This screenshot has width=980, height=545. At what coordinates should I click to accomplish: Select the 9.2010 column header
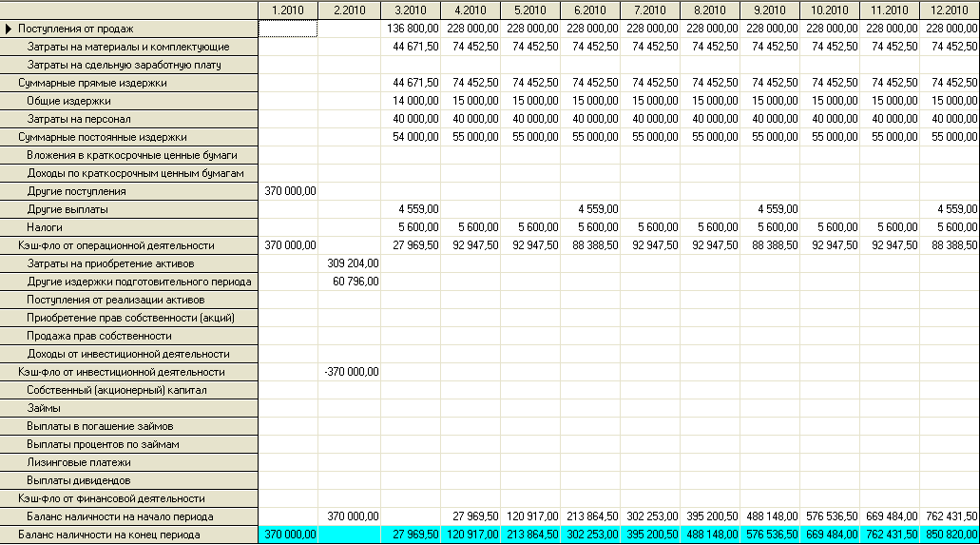pos(770,10)
